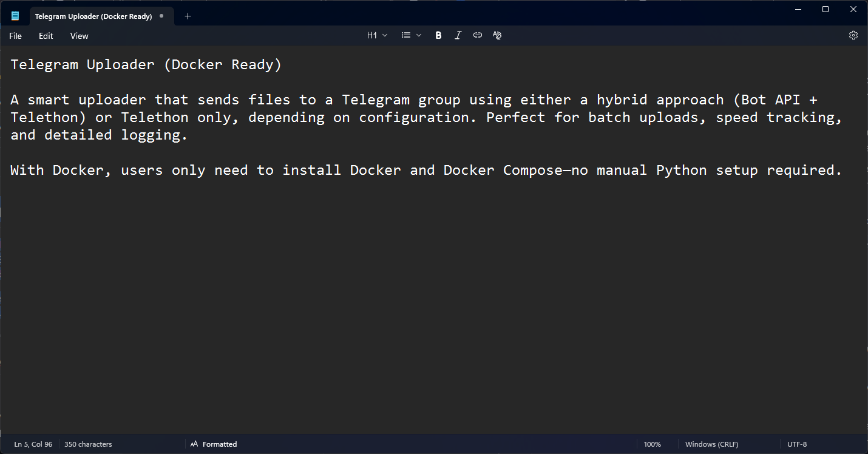This screenshot has height=454, width=868.
Task: Select the Telegram Uploader (Docker Ready) tab
Action: 93,16
